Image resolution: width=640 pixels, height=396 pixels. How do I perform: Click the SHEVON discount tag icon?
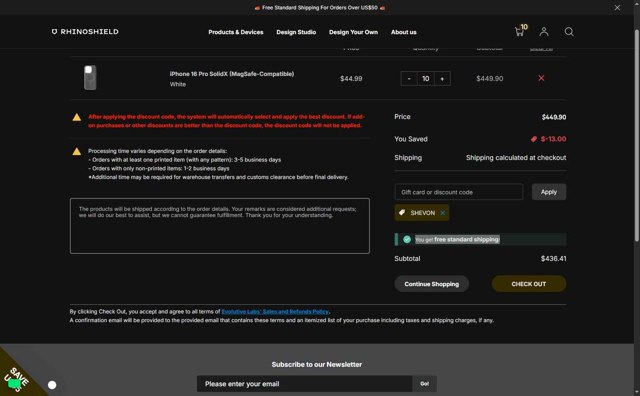[402, 212]
